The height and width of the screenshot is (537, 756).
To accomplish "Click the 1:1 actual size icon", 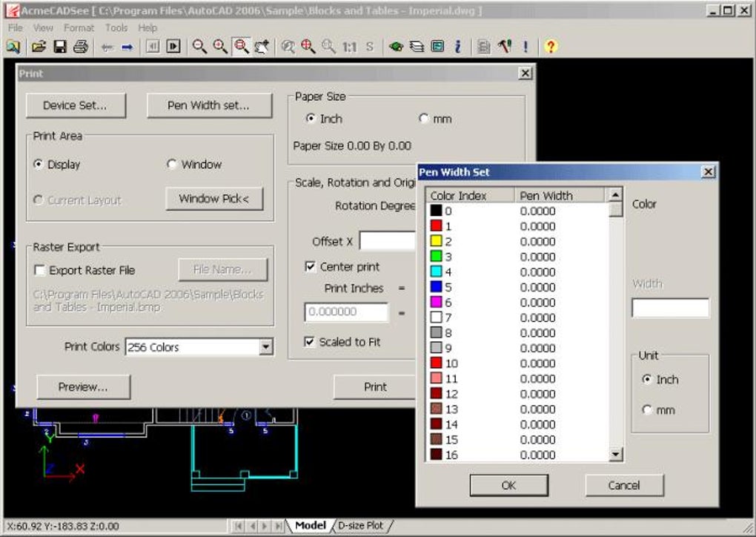I will coord(350,47).
